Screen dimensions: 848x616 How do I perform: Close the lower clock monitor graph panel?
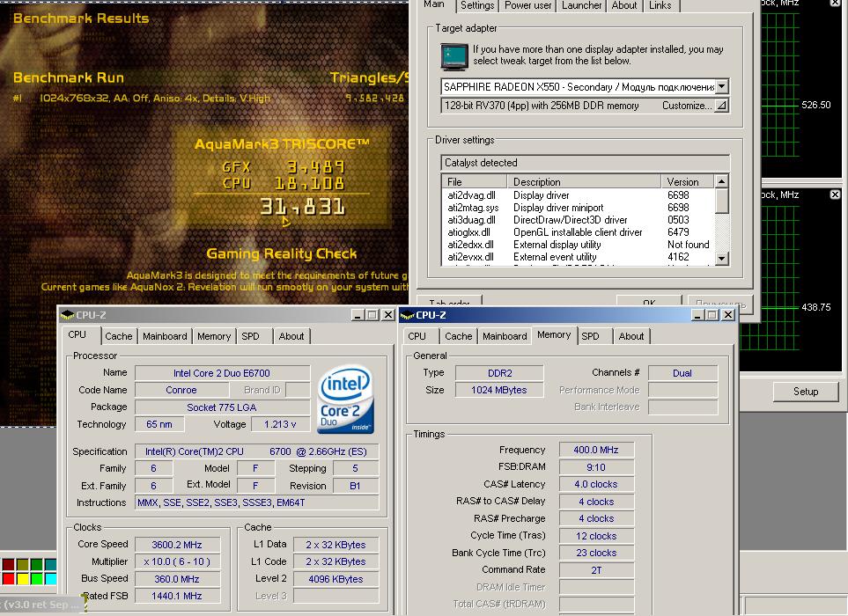pos(835,194)
